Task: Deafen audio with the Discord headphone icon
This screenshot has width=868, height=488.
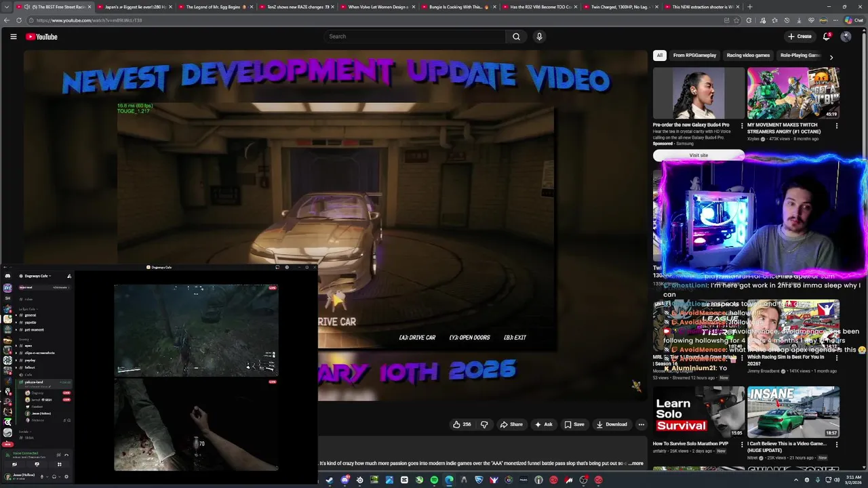Action: pyautogui.click(x=54, y=476)
